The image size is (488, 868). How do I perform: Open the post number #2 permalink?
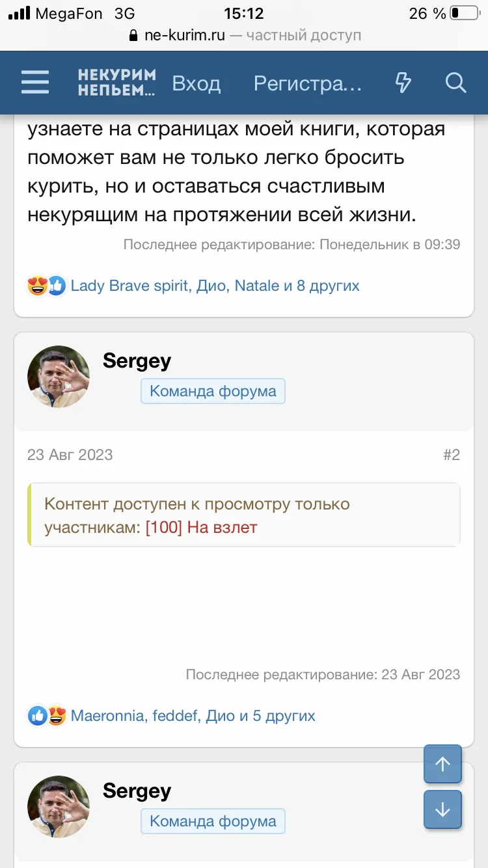tap(452, 455)
